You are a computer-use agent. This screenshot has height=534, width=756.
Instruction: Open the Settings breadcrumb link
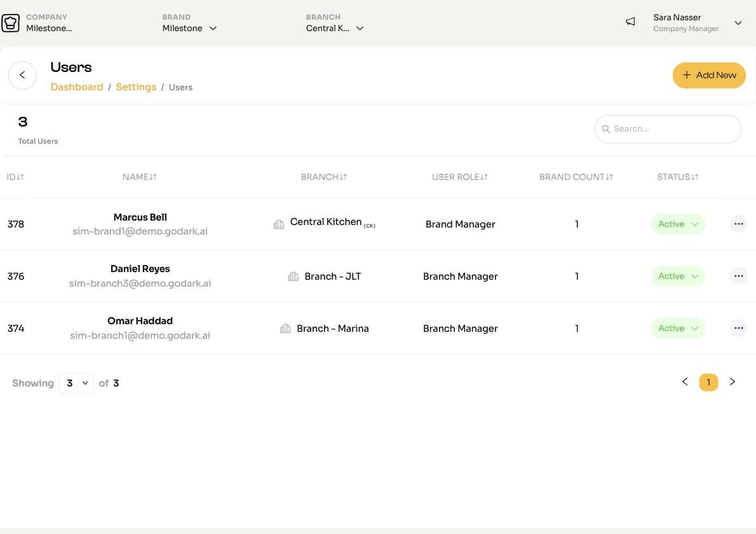point(136,87)
